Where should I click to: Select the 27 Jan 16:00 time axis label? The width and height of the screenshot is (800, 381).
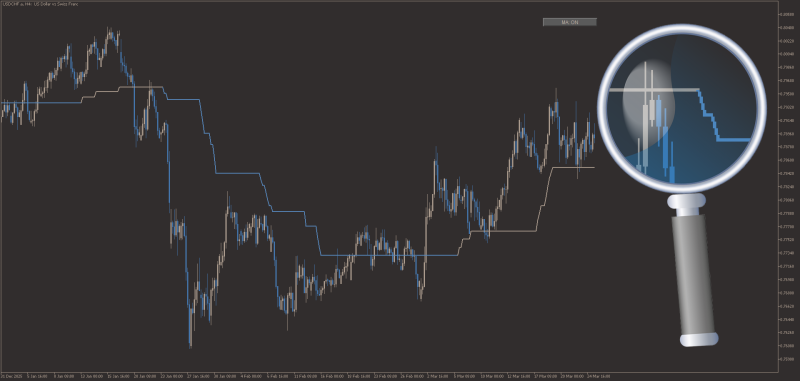coord(199,376)
